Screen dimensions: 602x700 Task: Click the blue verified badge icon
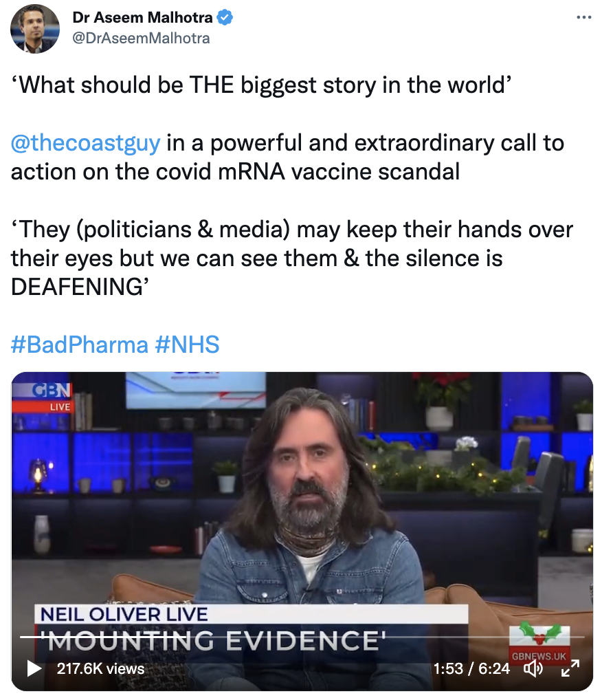pos(225,17)
